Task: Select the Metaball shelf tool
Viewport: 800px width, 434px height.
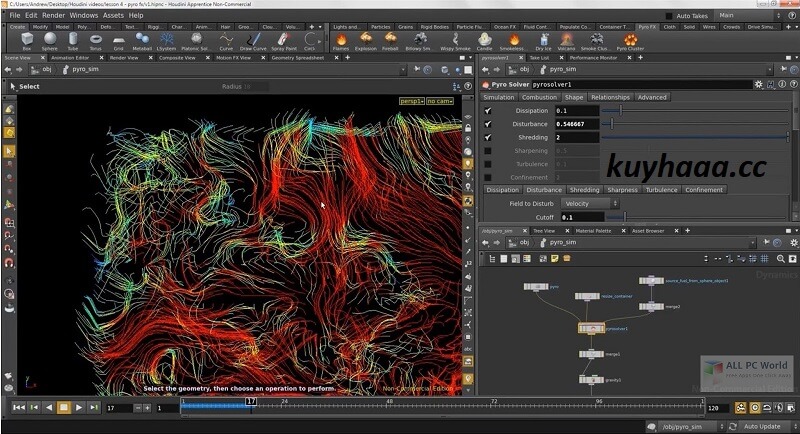Action: coord(142,41)
